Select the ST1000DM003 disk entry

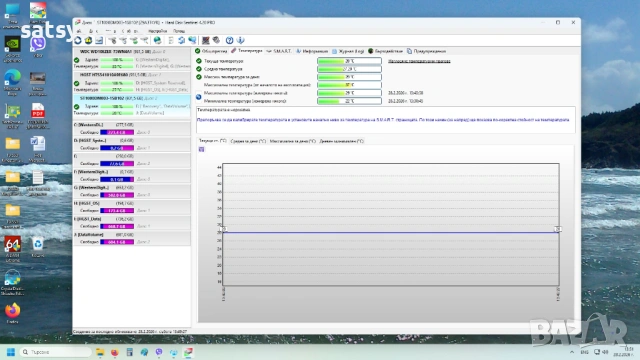point(131,105)
